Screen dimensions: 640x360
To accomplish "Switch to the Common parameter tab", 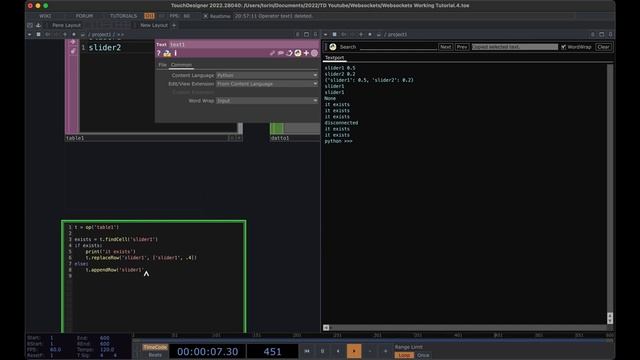I will (x=181, y=65).
